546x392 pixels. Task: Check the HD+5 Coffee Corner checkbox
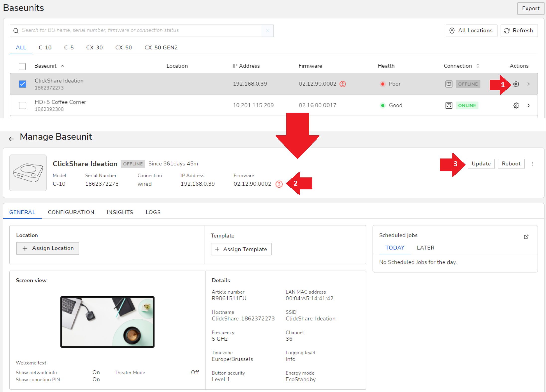pyautogui.click(x=23, y=105)
